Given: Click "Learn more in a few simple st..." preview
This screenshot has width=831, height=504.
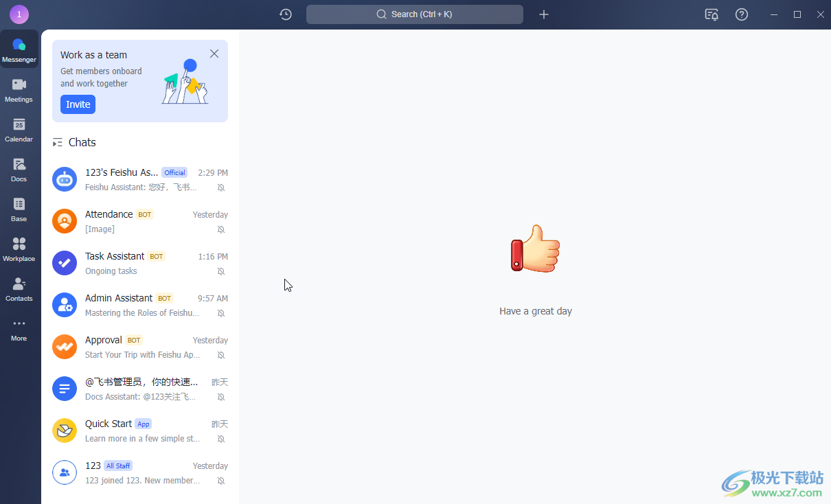Looking at the screenshot, I should tap(142, 439).
